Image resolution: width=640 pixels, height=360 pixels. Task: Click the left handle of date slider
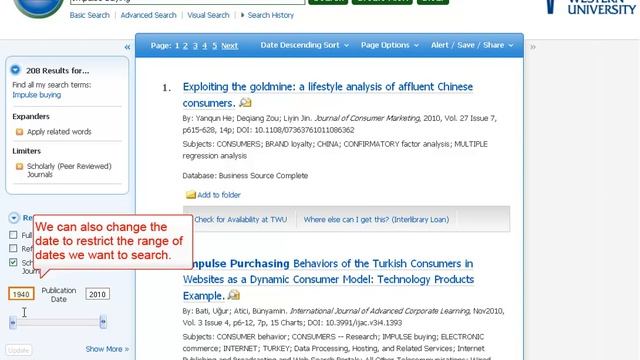(x=13, y=322)
